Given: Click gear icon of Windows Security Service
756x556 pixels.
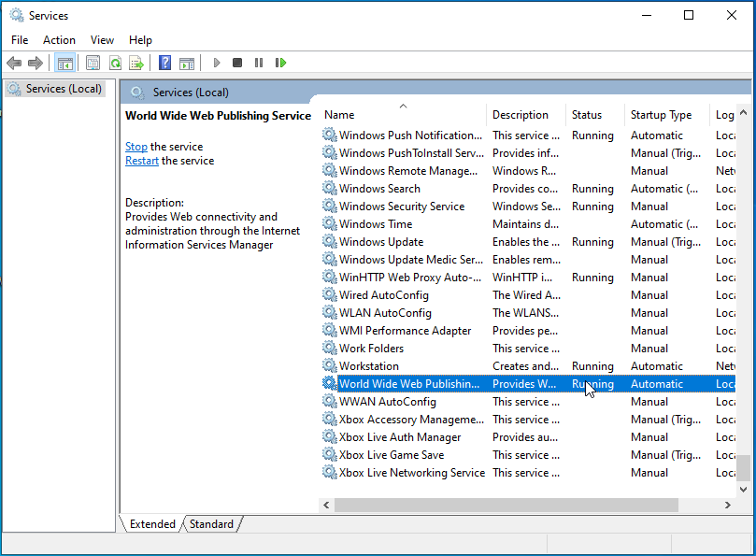Looking at the screenshot, I should [330, 206].
